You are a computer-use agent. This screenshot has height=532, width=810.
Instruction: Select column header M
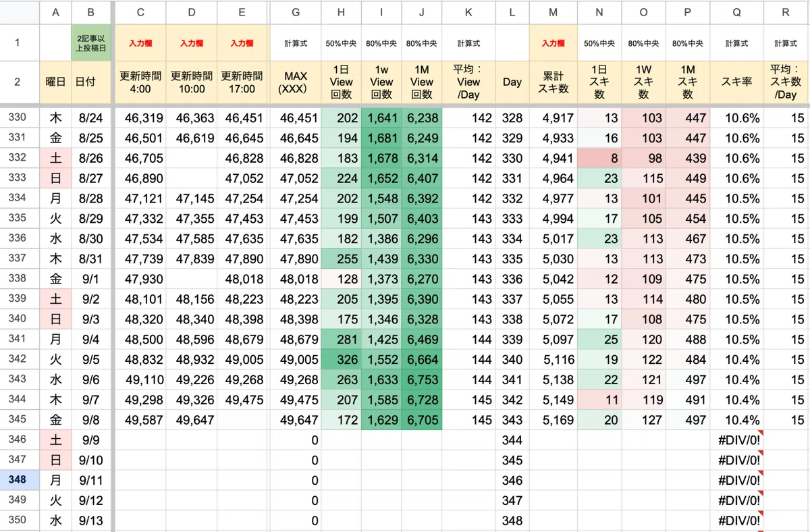553,11
